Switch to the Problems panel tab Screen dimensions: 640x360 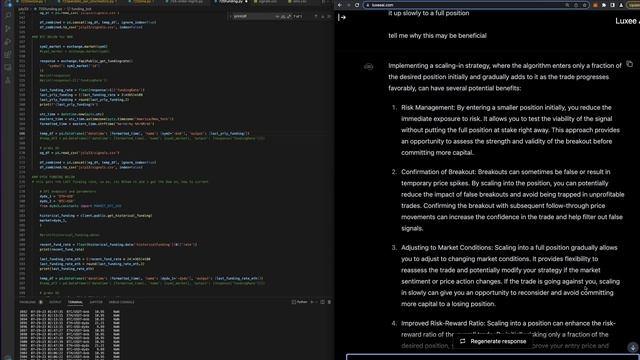28,302
